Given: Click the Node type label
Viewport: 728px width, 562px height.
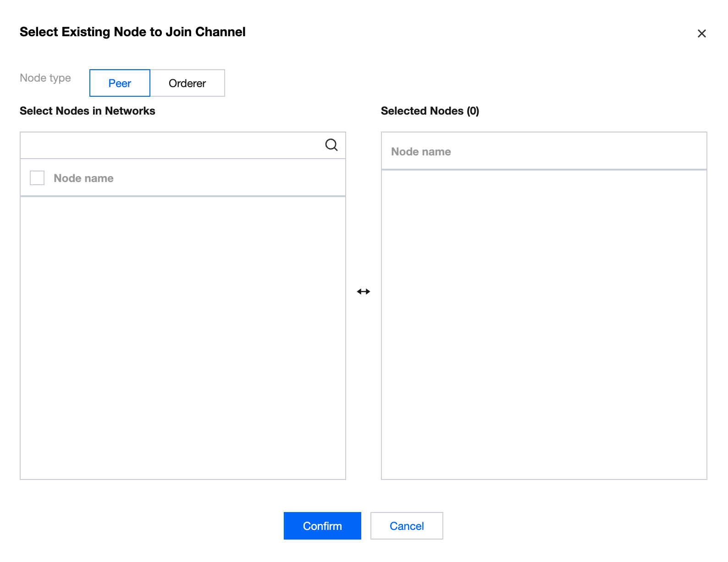Looking at the screenshot, I should pos(45,78).
